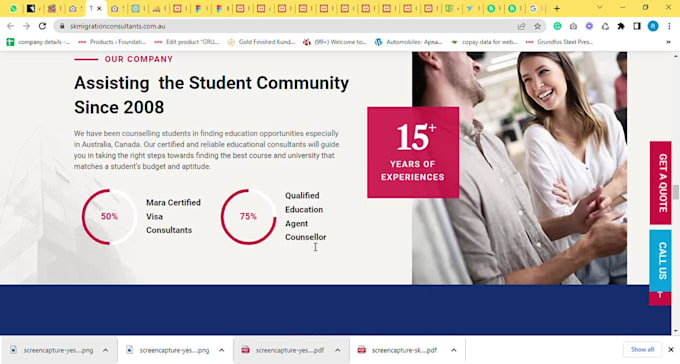
Task: Click the 50% circular progress indicator
Action: [109, 216]
